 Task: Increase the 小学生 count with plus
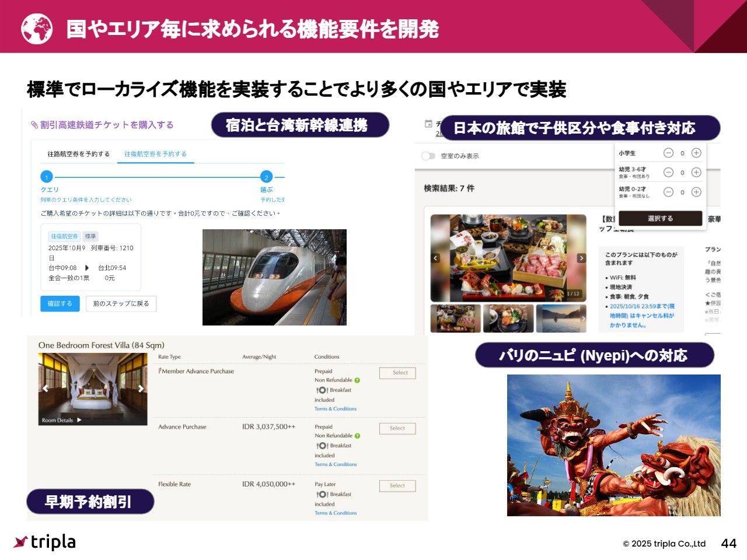(696, 153)
